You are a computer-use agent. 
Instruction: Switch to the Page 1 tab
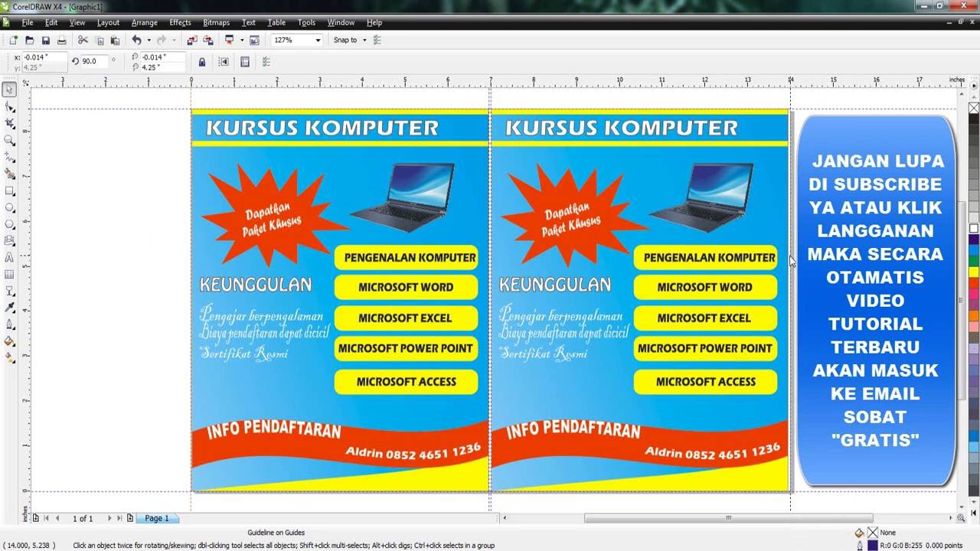pos(157,518)
